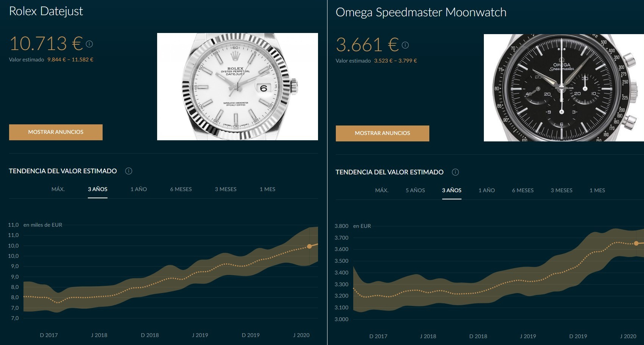This screenshot has width=644, height=345.
Task: Click Rolex MOSTRAR ANUNCIOS button
Action: [x=56, y=132]
